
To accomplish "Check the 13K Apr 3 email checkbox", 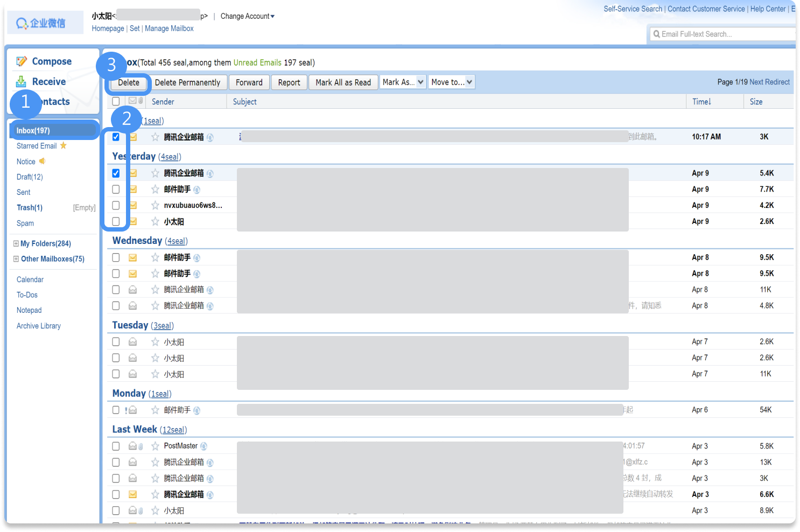I will point(116,462).
